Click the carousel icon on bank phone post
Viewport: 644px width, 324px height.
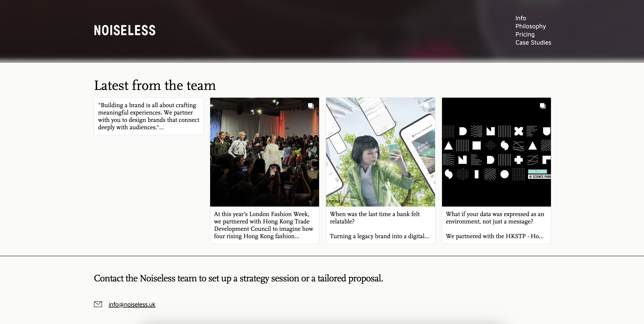tap(426, 106)
